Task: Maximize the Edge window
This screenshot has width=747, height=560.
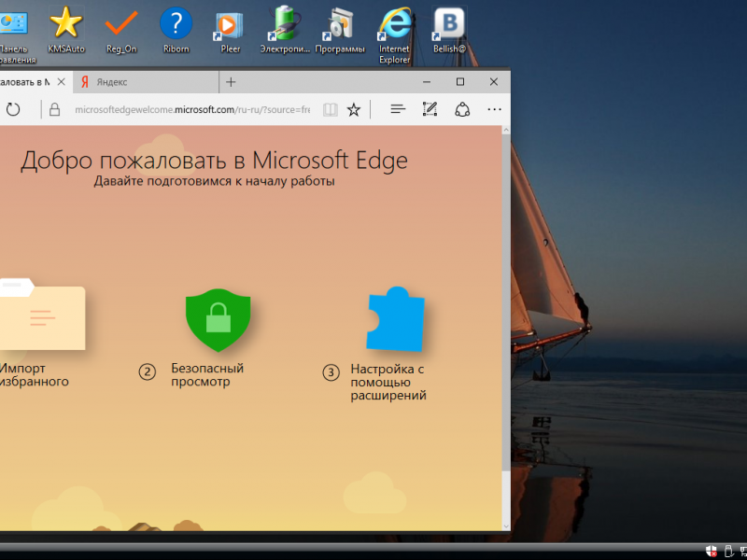Action: tap(460, 82)
